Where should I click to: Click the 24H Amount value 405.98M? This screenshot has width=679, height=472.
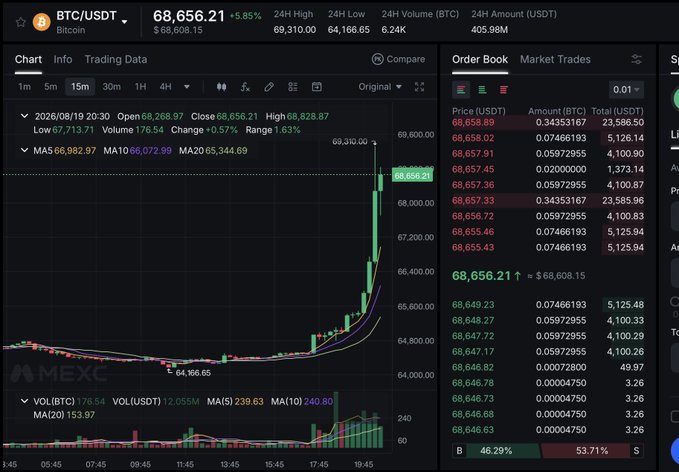tap(489, 30)
